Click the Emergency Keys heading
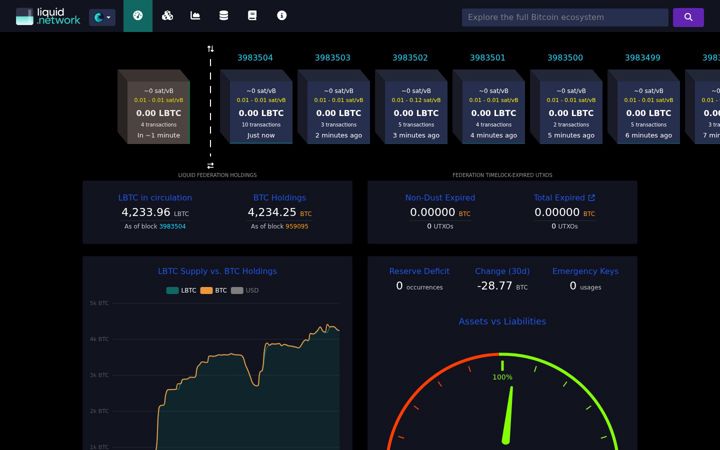720x450 pixels. [585, 271]
